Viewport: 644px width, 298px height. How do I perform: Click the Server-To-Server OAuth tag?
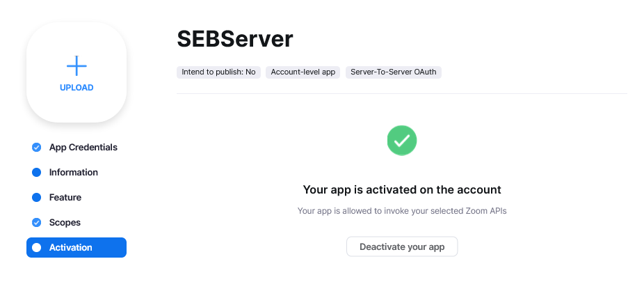394,72
